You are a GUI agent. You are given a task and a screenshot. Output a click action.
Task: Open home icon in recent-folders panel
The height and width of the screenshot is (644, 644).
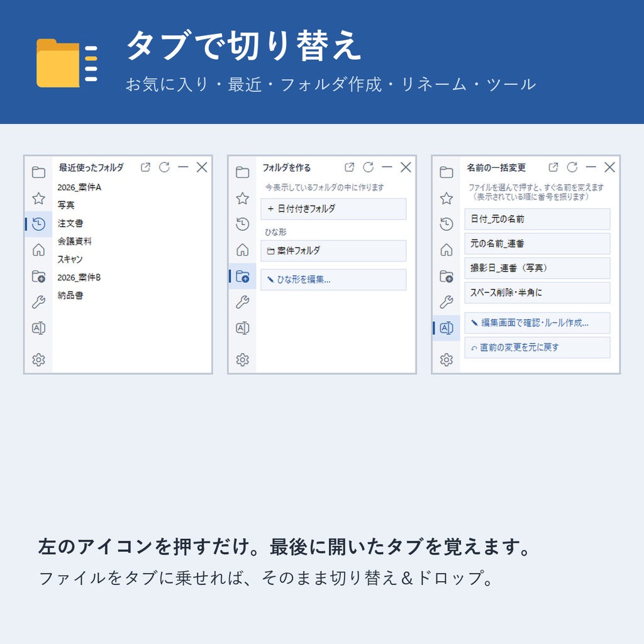(38, 250)
